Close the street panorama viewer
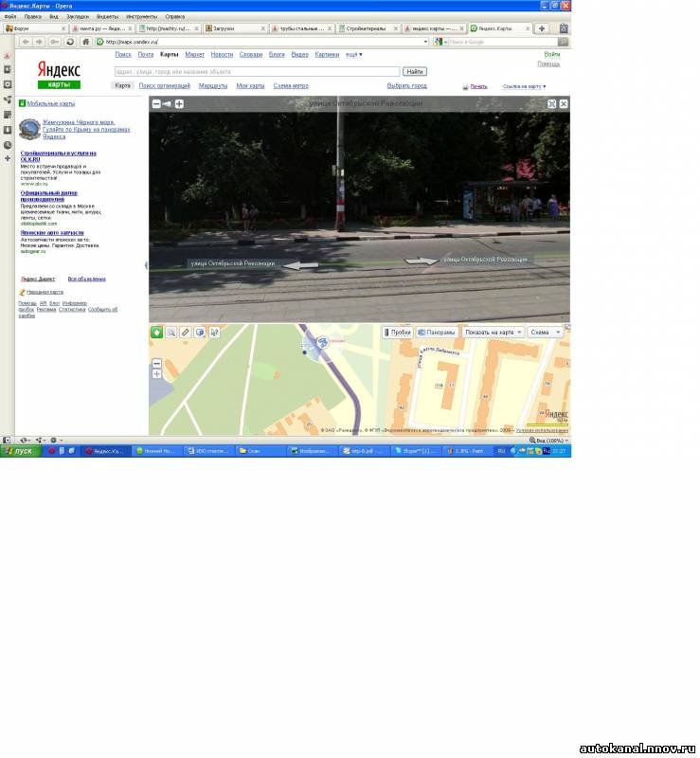Image resolution: width=700 pixels, height=758 pixels. 564,104
